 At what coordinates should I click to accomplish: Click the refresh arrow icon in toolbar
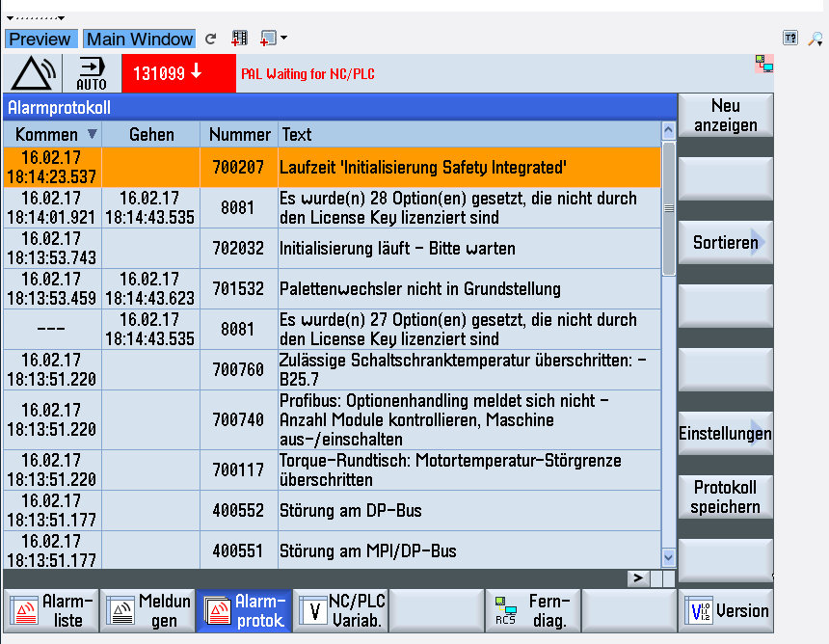(211, 40)
